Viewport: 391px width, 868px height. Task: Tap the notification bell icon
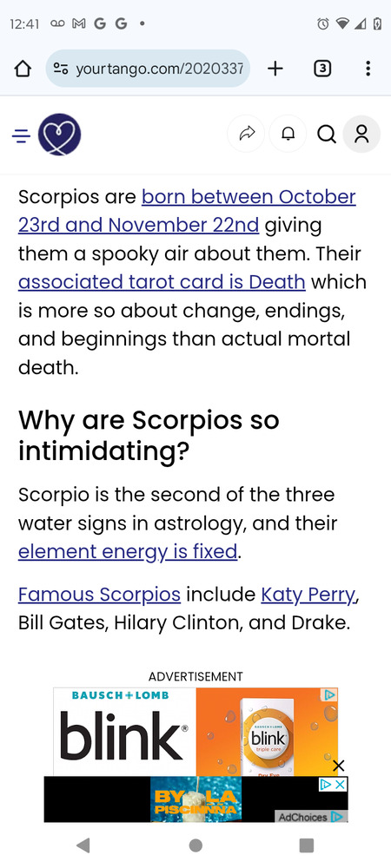pos(288,134)
